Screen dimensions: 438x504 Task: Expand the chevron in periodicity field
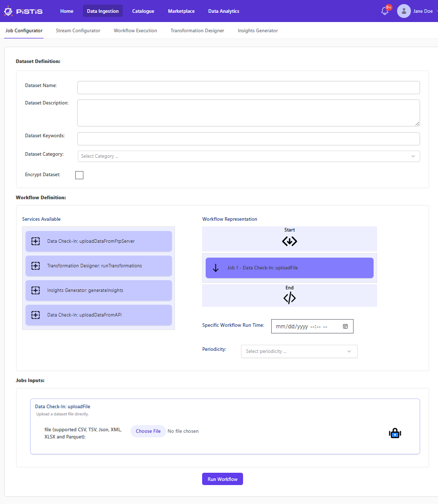349,351
